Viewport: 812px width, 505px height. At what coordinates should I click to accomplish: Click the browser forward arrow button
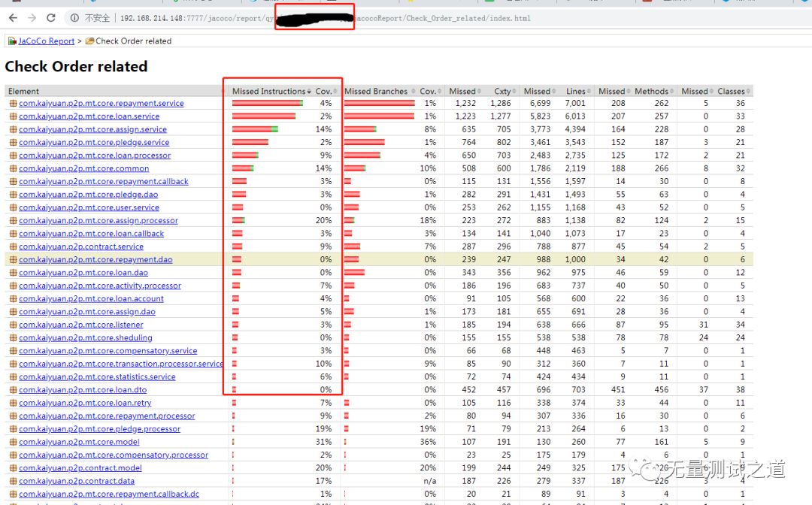[x=32, y=17]
